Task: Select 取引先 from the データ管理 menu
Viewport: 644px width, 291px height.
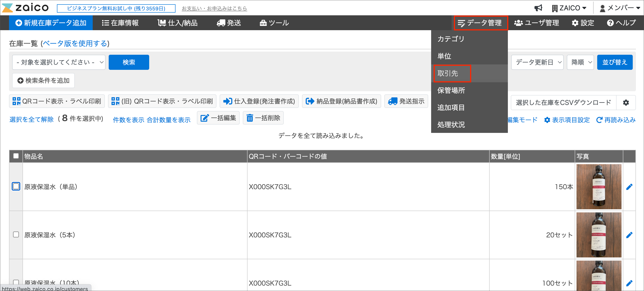Action: [448, 73]
